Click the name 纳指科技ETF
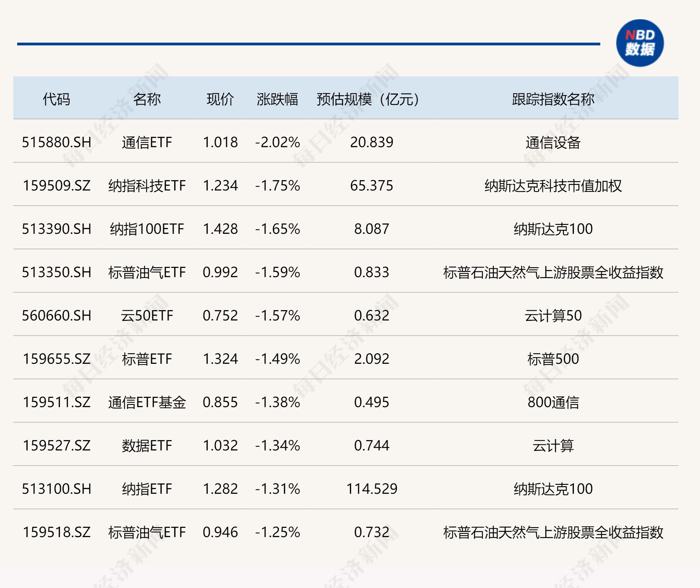 (x=147, y=186)
